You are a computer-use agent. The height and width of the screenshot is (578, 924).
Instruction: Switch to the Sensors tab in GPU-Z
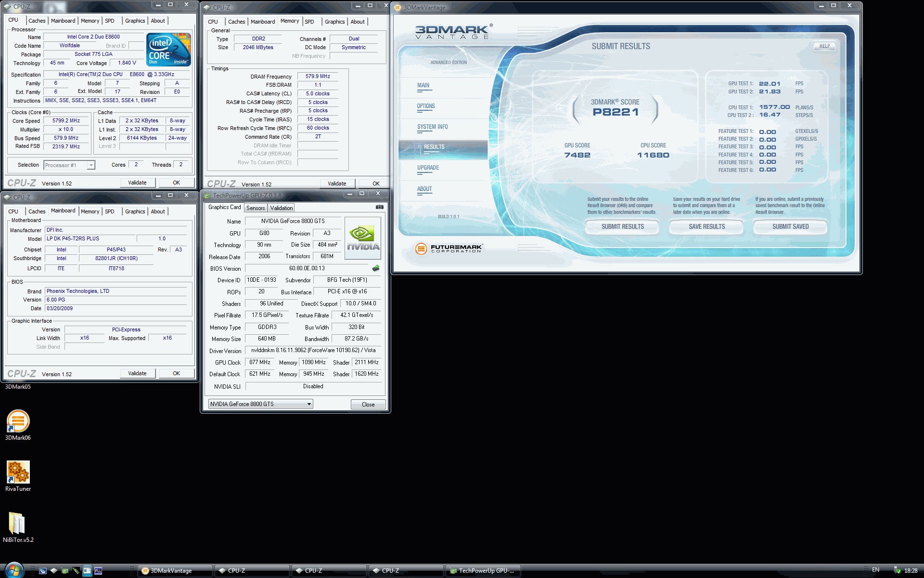tap(256, 208)
